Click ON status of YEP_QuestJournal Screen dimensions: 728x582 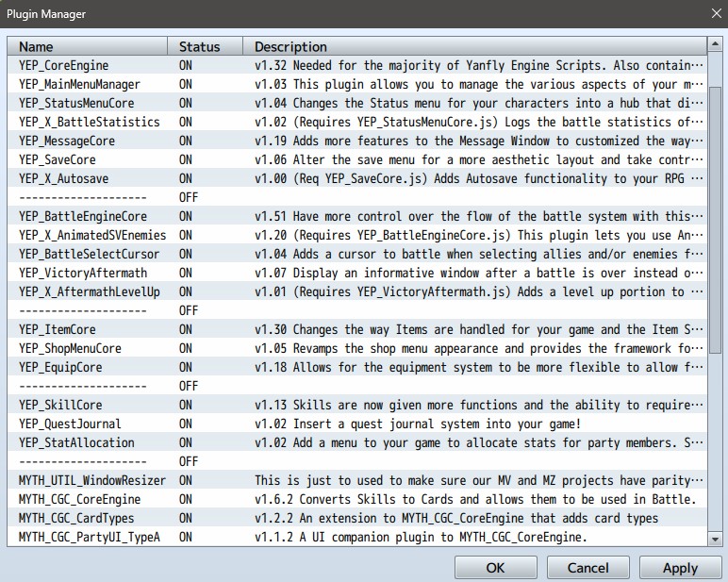(x=186, y=424)
